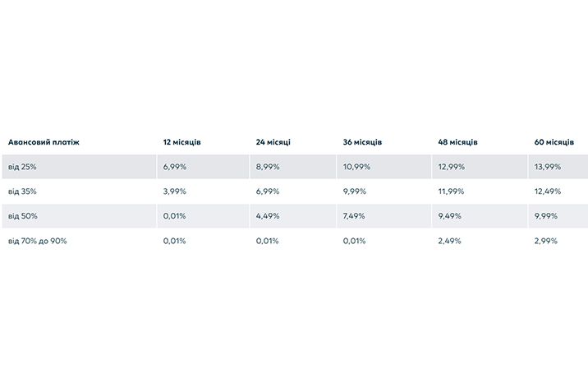Click the 2,99% rate cell

point(546,241)
